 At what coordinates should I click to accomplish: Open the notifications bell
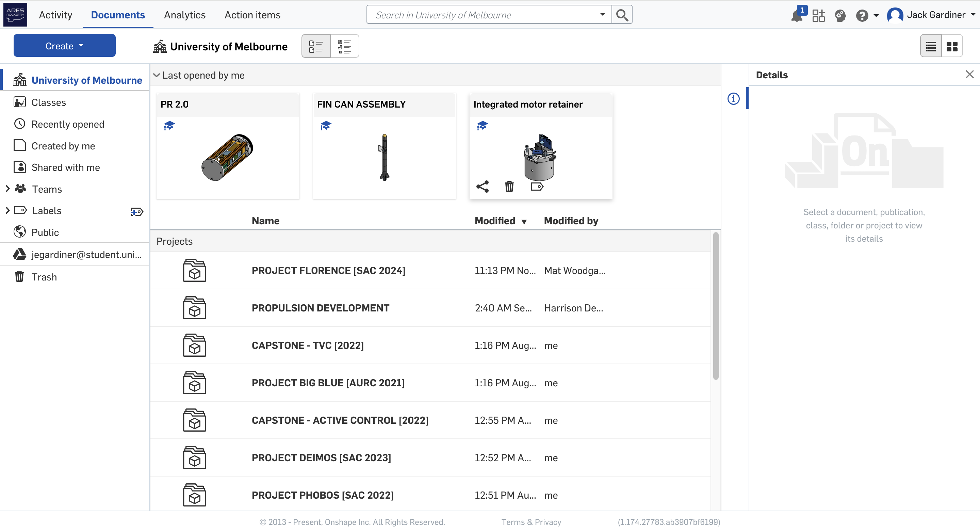[797, 15]
